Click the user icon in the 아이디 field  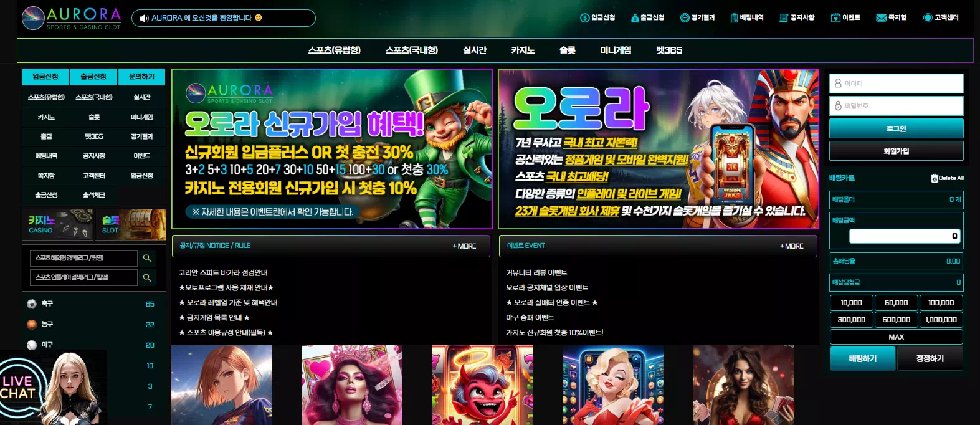point(838,84)
